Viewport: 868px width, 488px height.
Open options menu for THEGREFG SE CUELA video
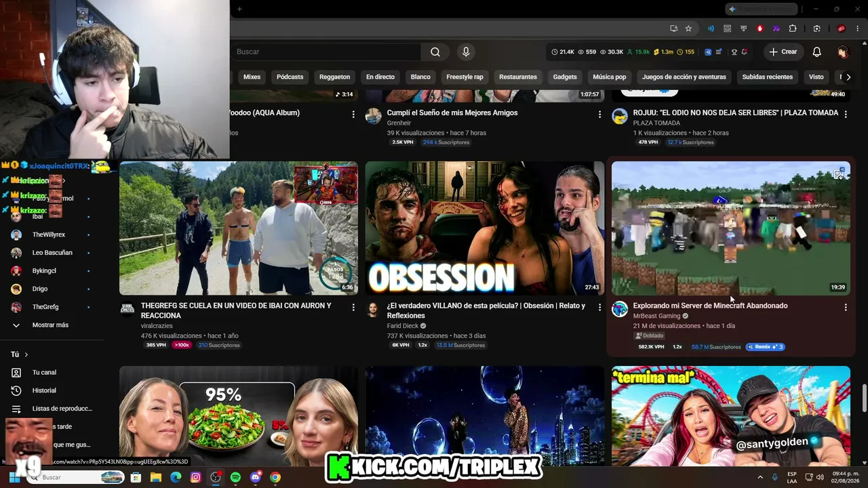click(x=353, y=307)
